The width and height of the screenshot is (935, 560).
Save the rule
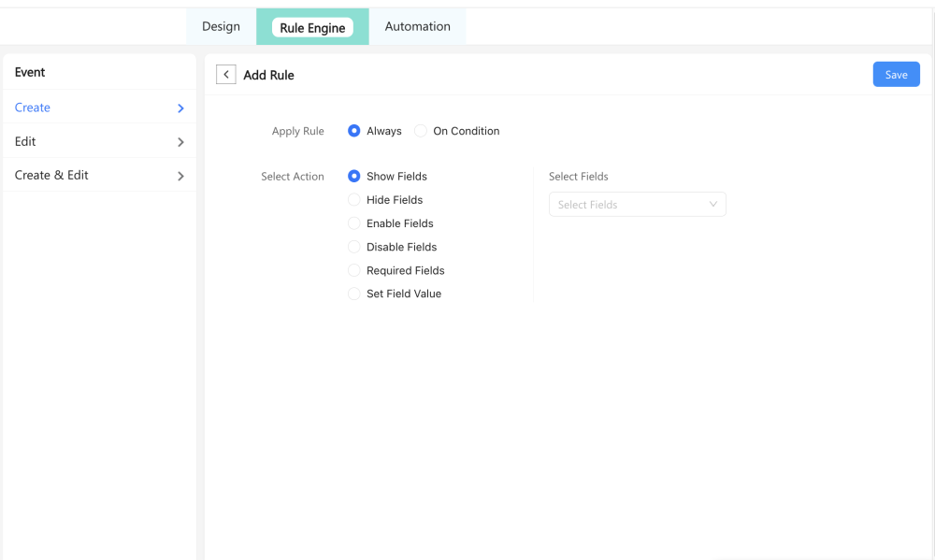click(897, 75)
